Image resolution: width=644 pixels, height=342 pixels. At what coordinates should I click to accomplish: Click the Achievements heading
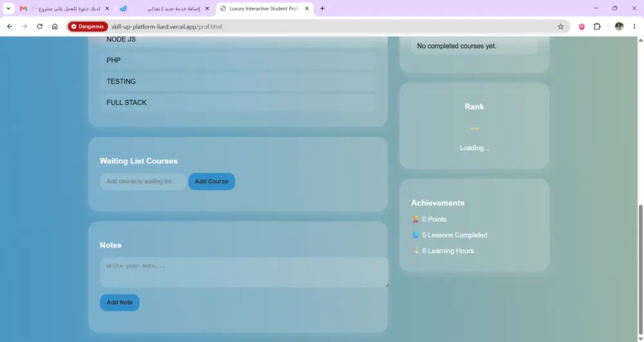(438, 203)
